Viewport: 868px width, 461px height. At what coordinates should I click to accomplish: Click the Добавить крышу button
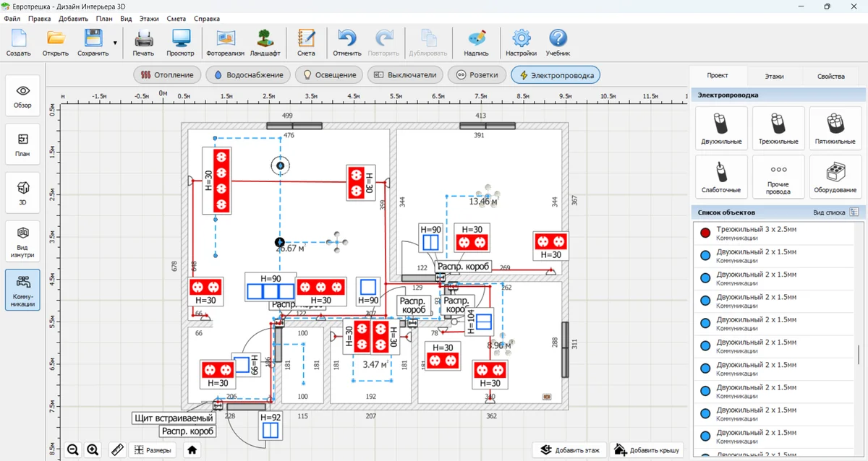(x=647, y=450)
